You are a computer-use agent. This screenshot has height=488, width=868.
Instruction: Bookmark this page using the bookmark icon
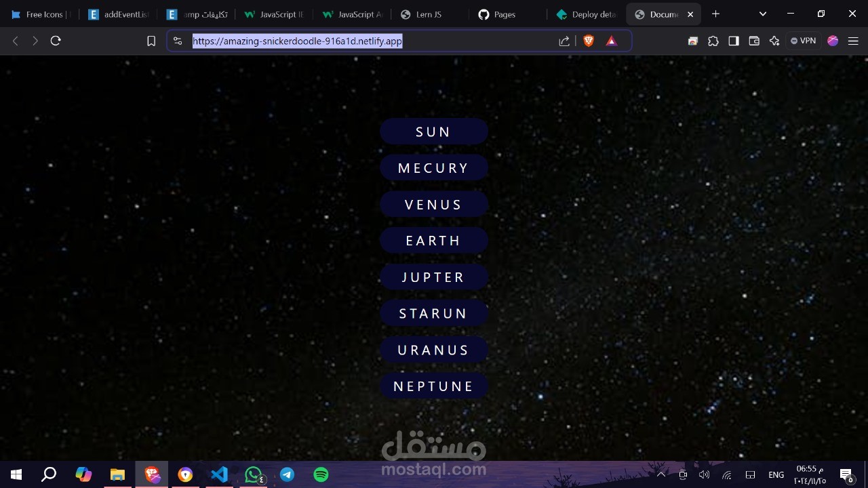[x=151, y=41]
